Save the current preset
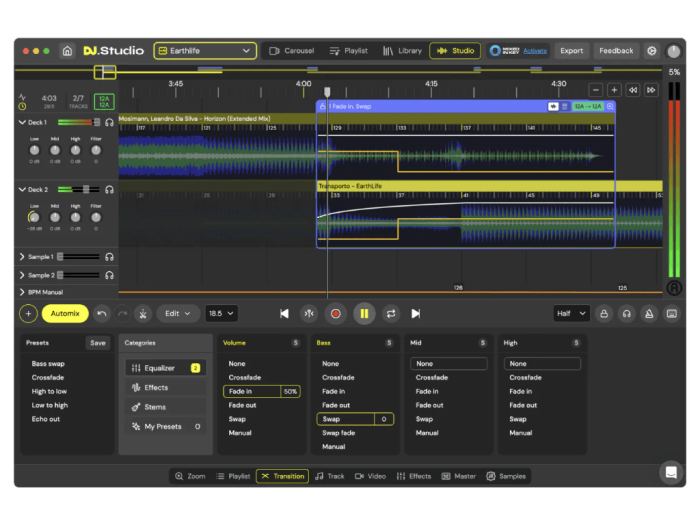700x525 pixels. [98, 343]
